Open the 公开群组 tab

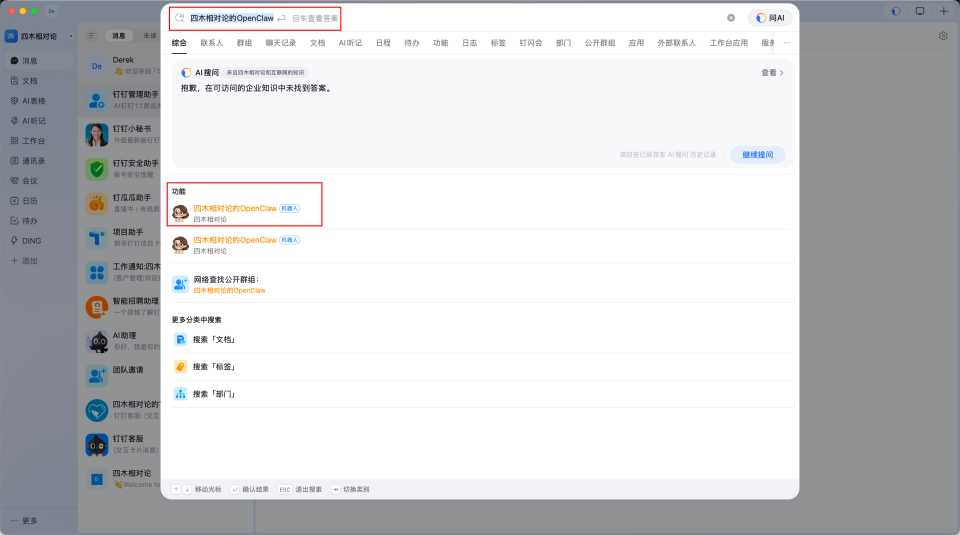click(600, 43)
